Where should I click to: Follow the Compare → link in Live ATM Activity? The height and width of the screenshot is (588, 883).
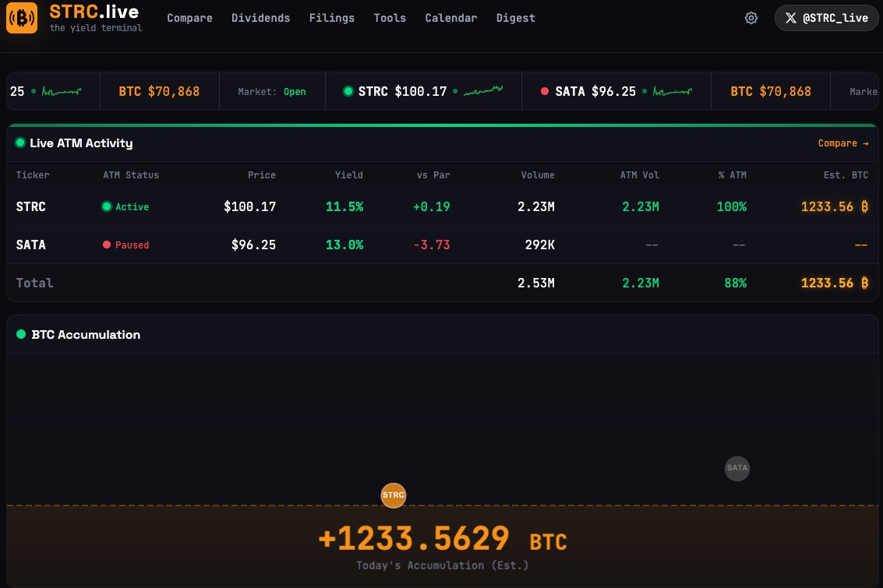tap(843, 143)
